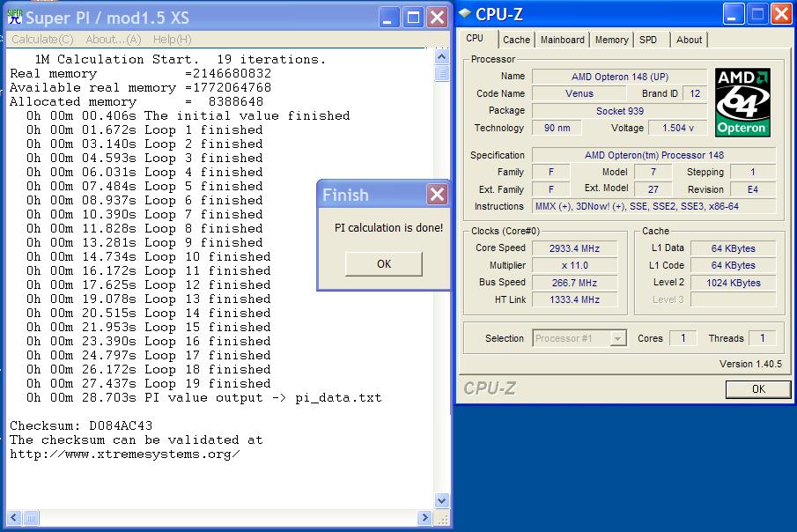The height and width of the screenshot is (532, 797).
Task: Click the Brand ID value '12'
Action: pos(695,93)
